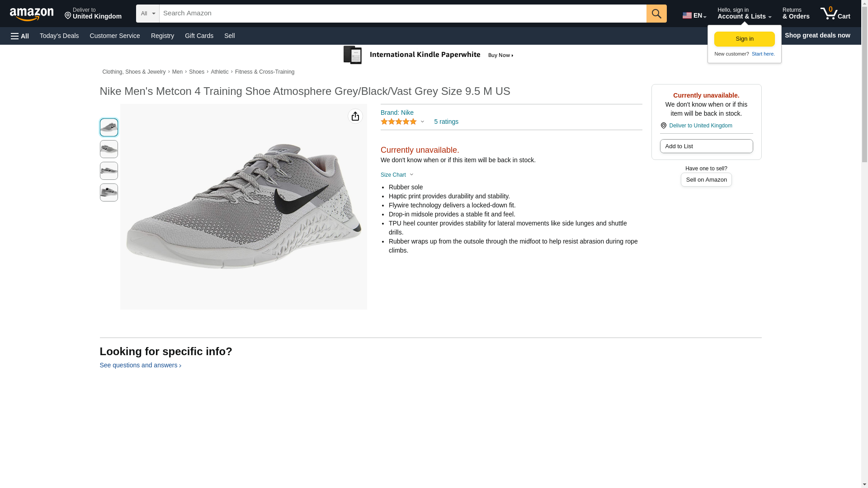Click the Sell on Amazon button
This screenshot has height=488, width=868.
pyautogui.click(x=706, y=180)
